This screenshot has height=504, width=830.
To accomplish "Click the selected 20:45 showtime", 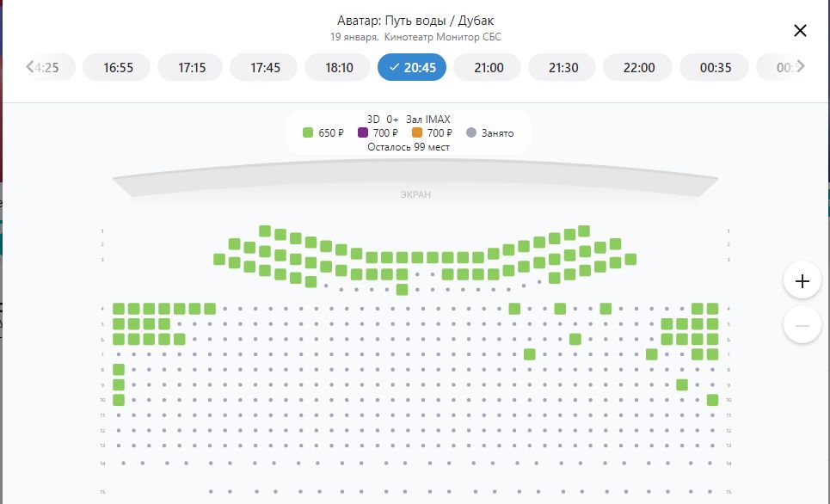I will (x=412, y=67).
